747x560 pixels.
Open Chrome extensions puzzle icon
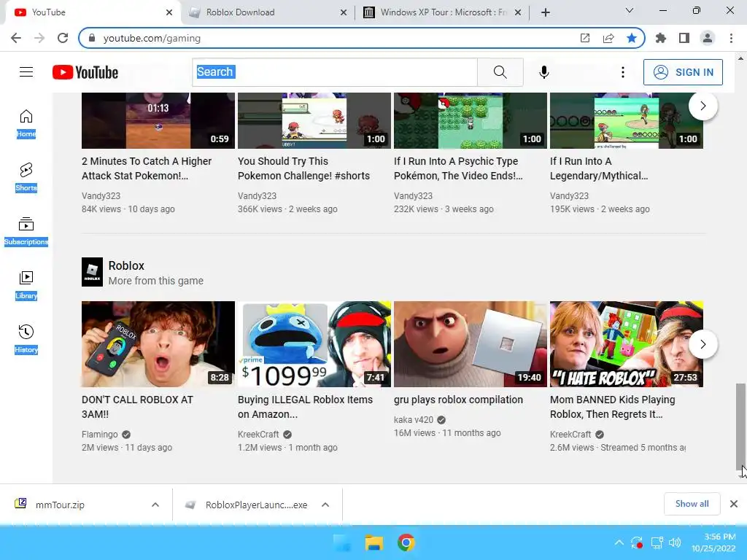661,38
